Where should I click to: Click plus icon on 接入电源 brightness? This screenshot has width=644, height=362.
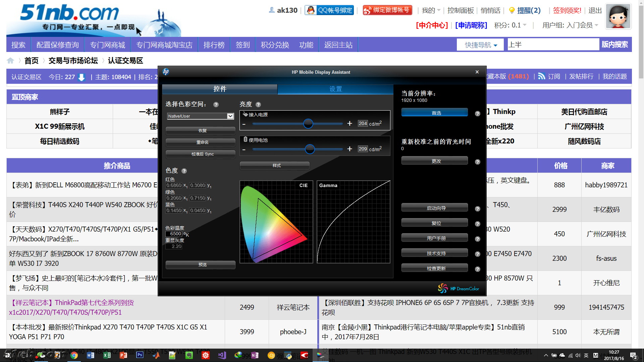point(350,124)
